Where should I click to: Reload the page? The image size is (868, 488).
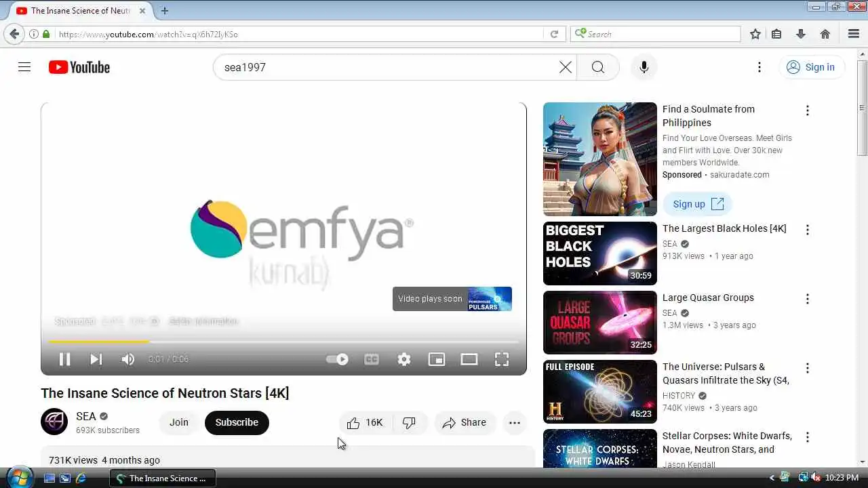[554, 34]
